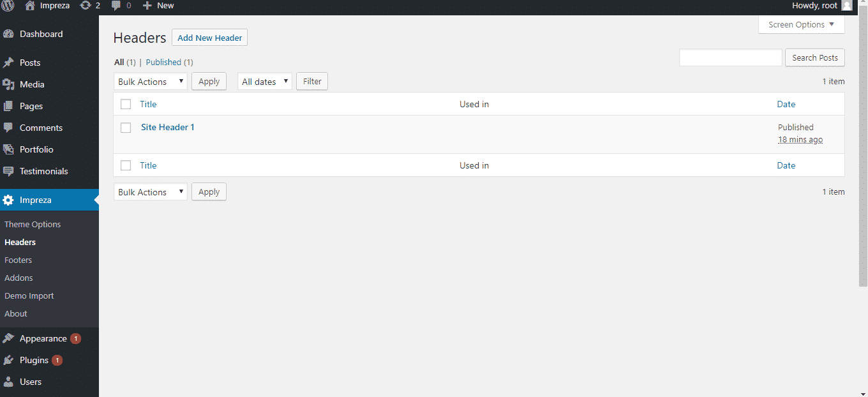Image resolution: width=868 pixels, height=397 pixels.
Task: Sort by Title in bottom footer row
Action: (x=148, y=165)
